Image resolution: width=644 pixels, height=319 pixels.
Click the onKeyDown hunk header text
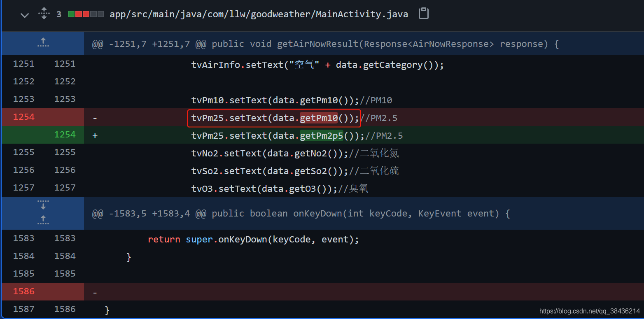click(x=301, y=214)
